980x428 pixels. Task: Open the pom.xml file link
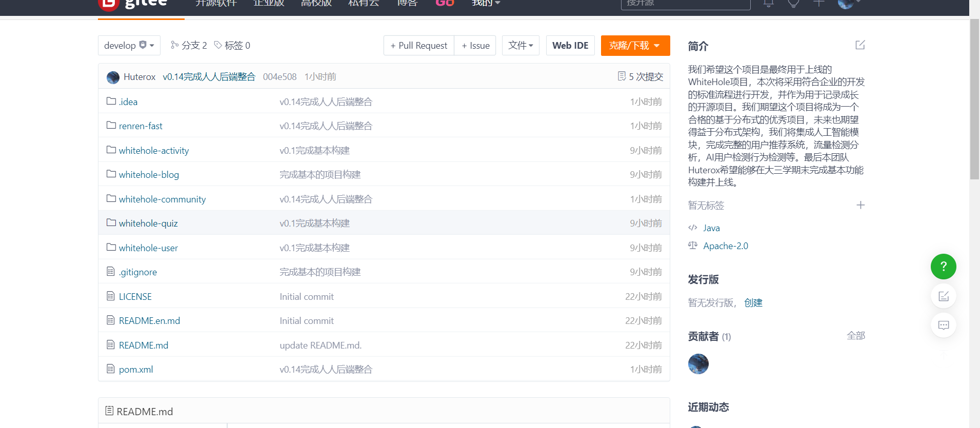coord(136,369)
